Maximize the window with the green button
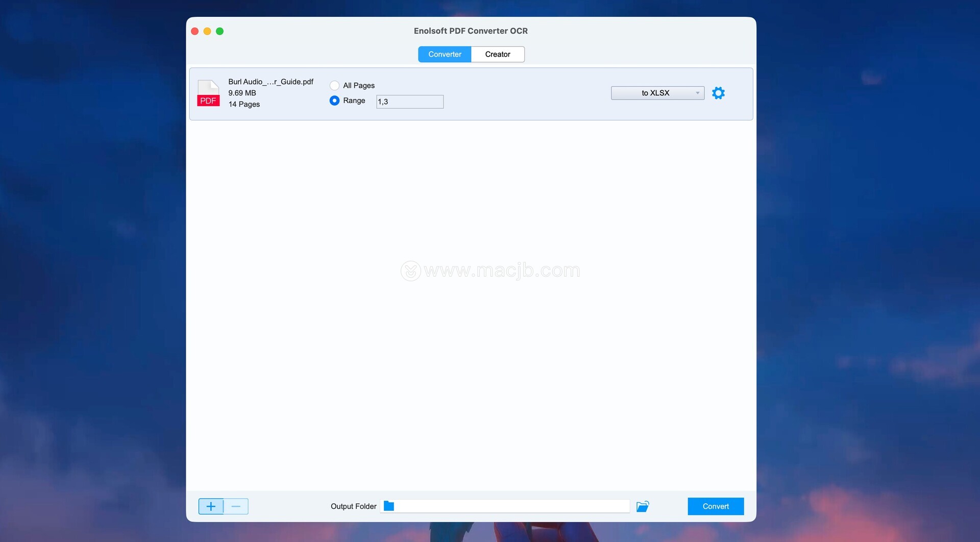The image size is (980, 542). [219, 31]
